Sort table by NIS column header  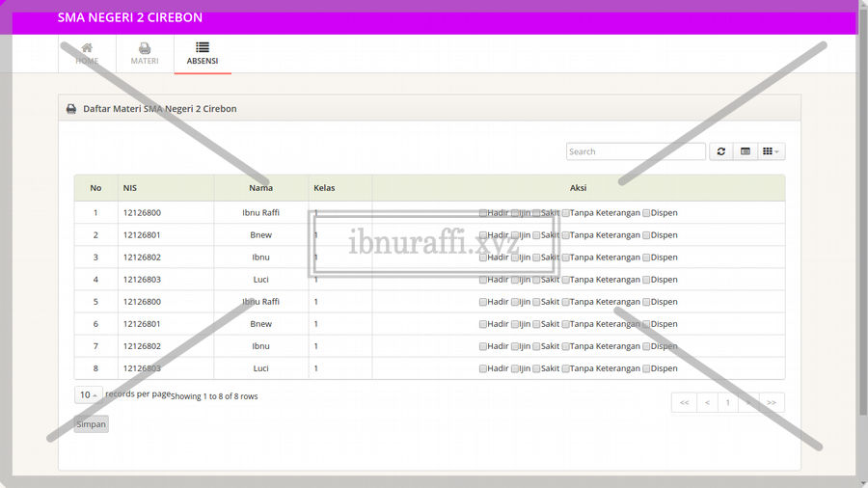pos(130,188)
